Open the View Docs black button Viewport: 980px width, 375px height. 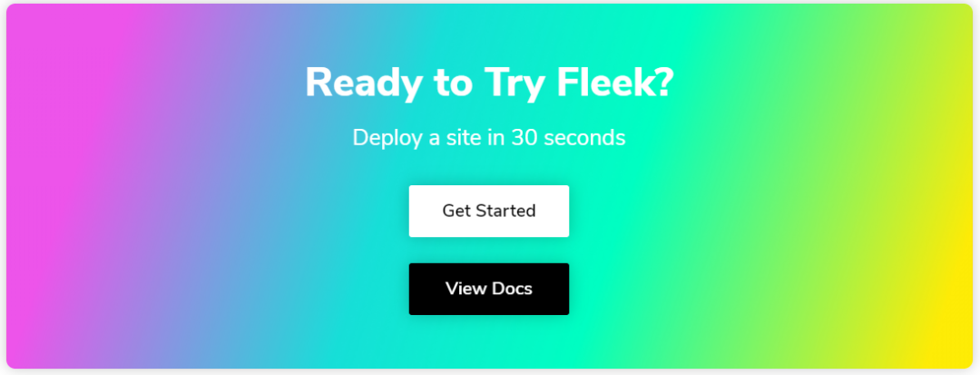tap(489, 289)
